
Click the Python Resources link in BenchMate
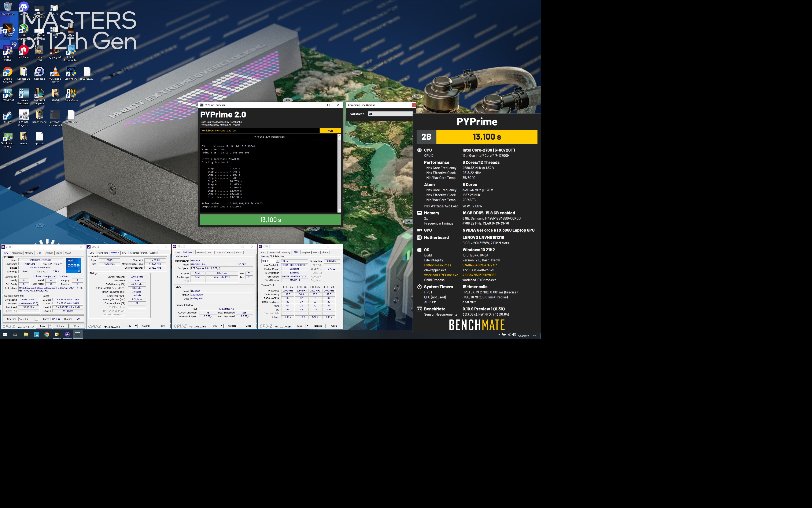coord(438,265)
